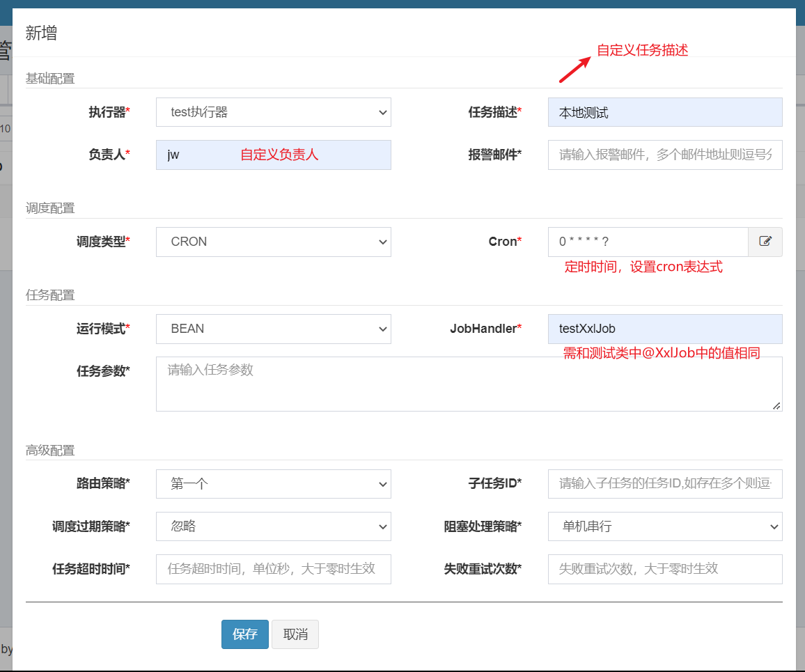The image size is (805, 672).
Task: Click the 保存 button
Action: click(x=245, y=634)
